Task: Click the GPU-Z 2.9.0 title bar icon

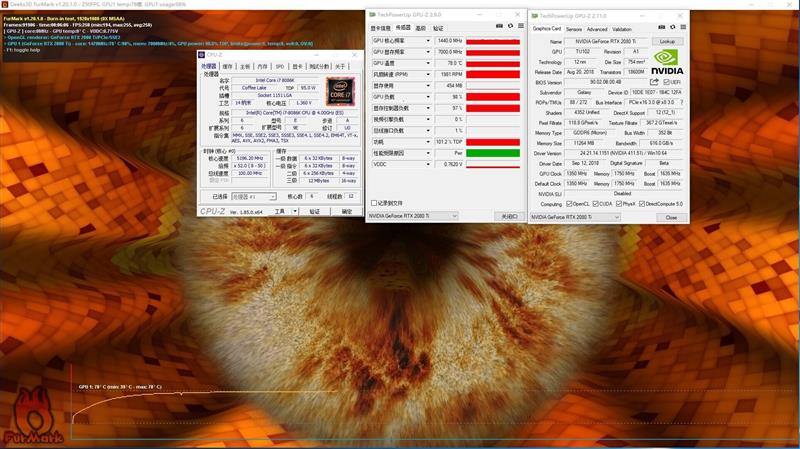Action: coord(372,15)
